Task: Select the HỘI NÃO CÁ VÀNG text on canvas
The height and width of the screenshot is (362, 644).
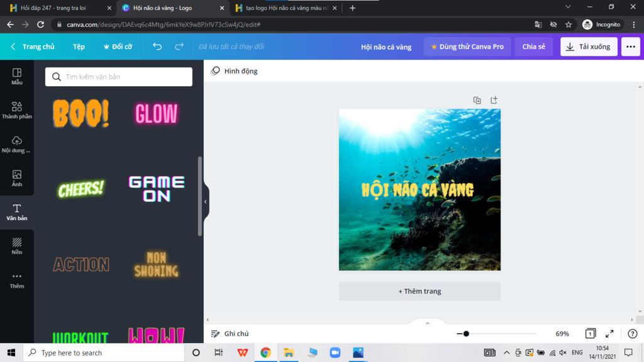Action: (x=418, y=190)
